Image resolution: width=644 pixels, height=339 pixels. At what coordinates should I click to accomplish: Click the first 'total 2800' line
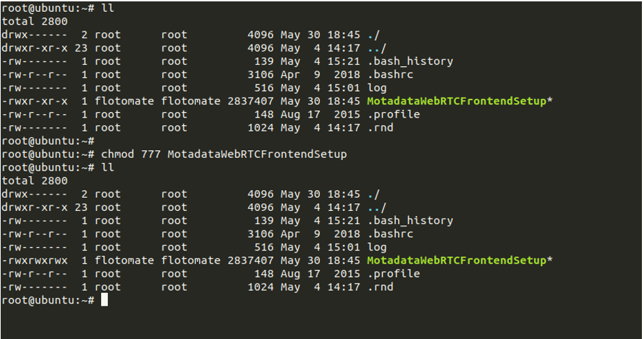35,22
